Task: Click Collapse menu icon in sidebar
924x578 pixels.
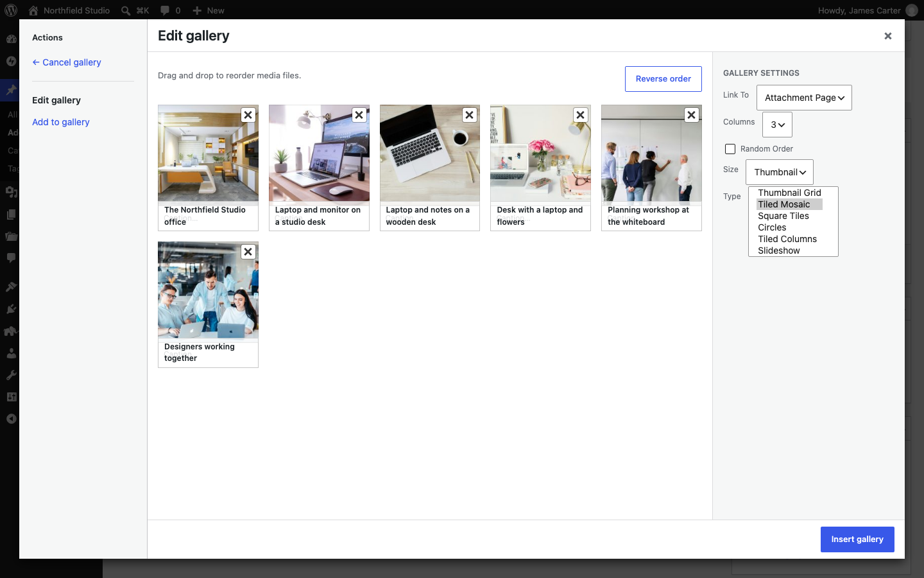Action: point(11,419)
